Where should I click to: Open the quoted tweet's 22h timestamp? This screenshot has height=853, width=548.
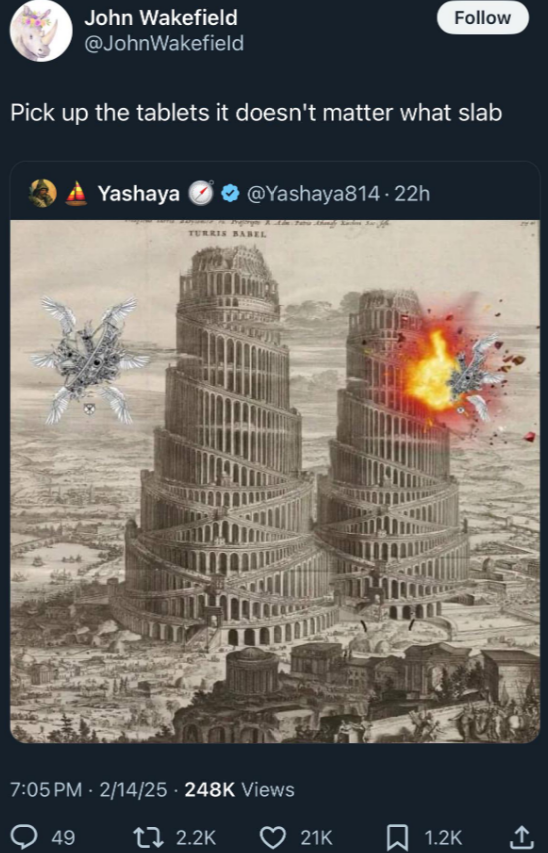[x=412, y=193]
